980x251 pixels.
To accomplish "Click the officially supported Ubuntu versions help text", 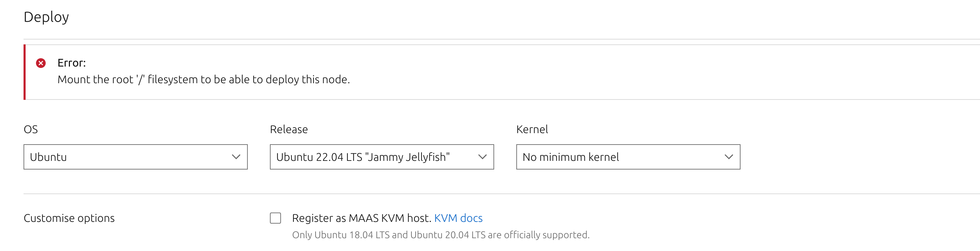I will pyautogui.click(x=441, y=235).
